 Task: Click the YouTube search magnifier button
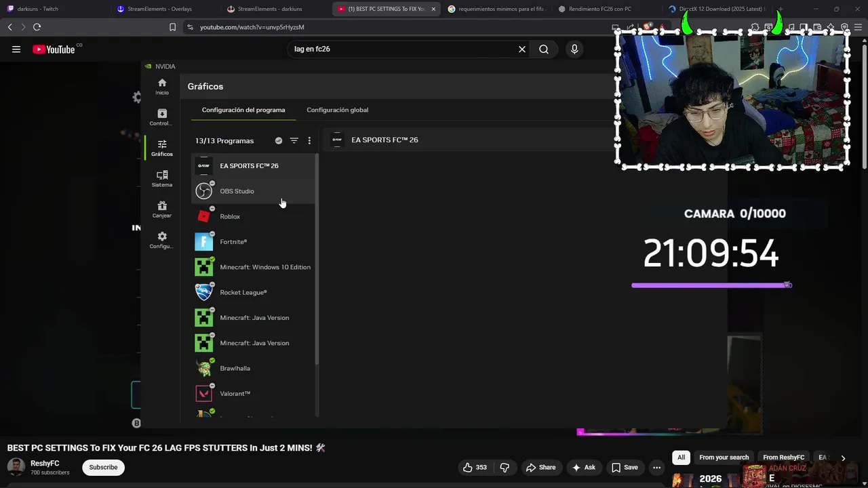544,49
